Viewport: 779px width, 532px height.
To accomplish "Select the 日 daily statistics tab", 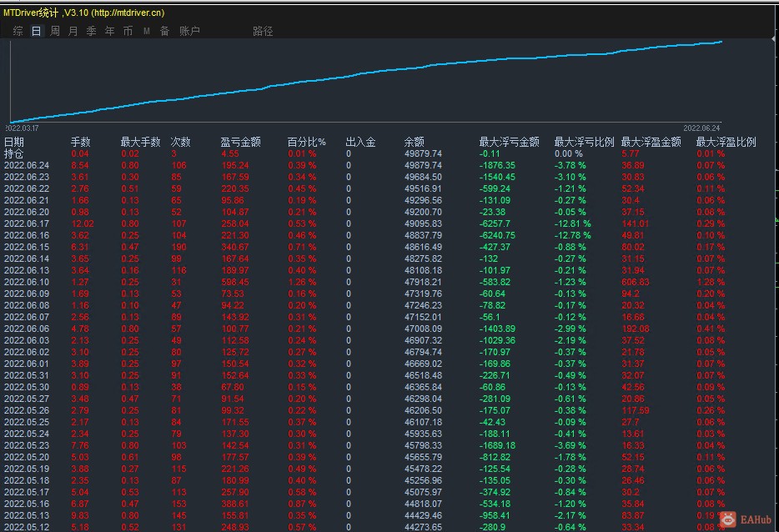I will (36, 31).
